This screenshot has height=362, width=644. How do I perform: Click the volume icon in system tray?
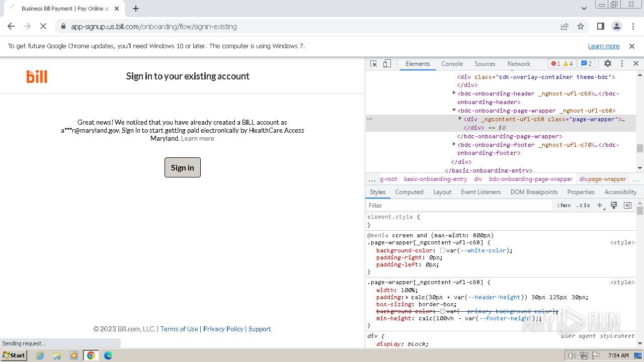[x=572, y=355]
